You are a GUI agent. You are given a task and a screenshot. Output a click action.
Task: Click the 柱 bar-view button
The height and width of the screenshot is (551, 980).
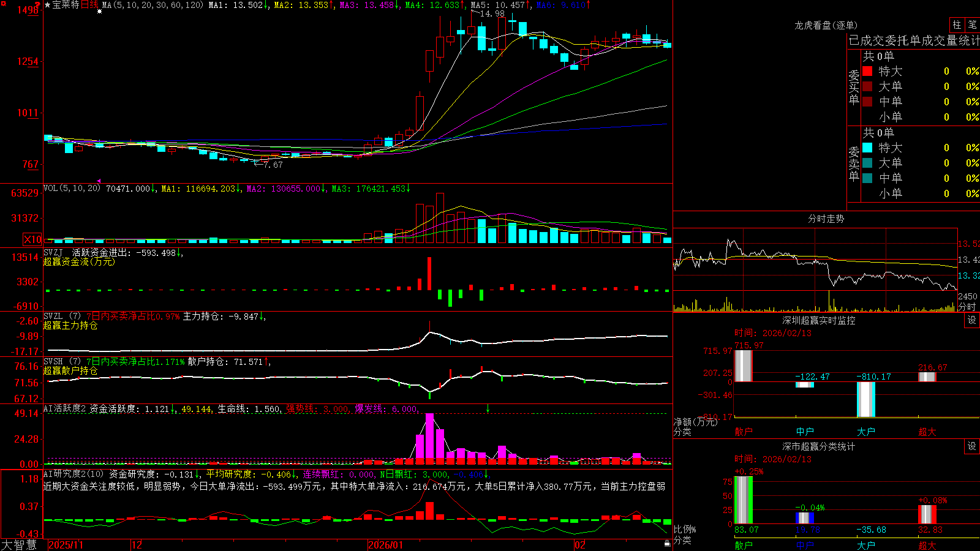pos(957,25)
